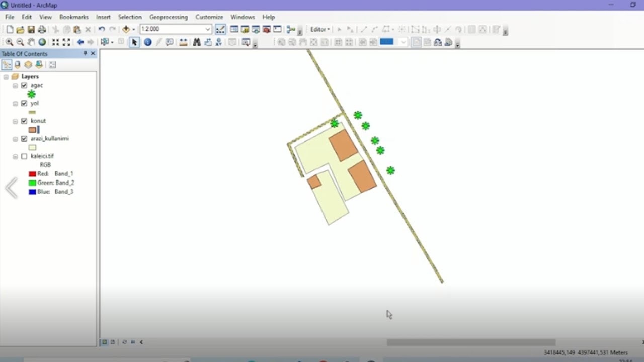The width and height of the screenshot is (644, 362).
Task: Open the Selection menu
Action: click(x=130, y=17)
